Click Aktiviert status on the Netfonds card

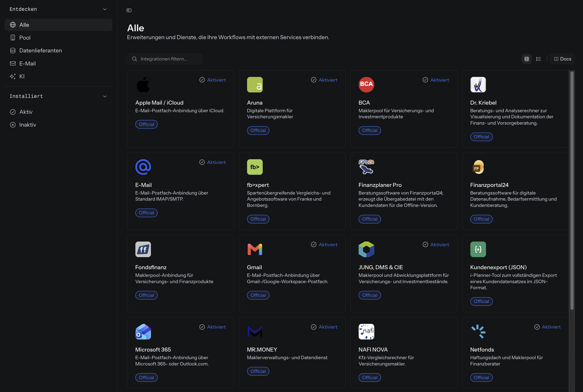point(547,327)
